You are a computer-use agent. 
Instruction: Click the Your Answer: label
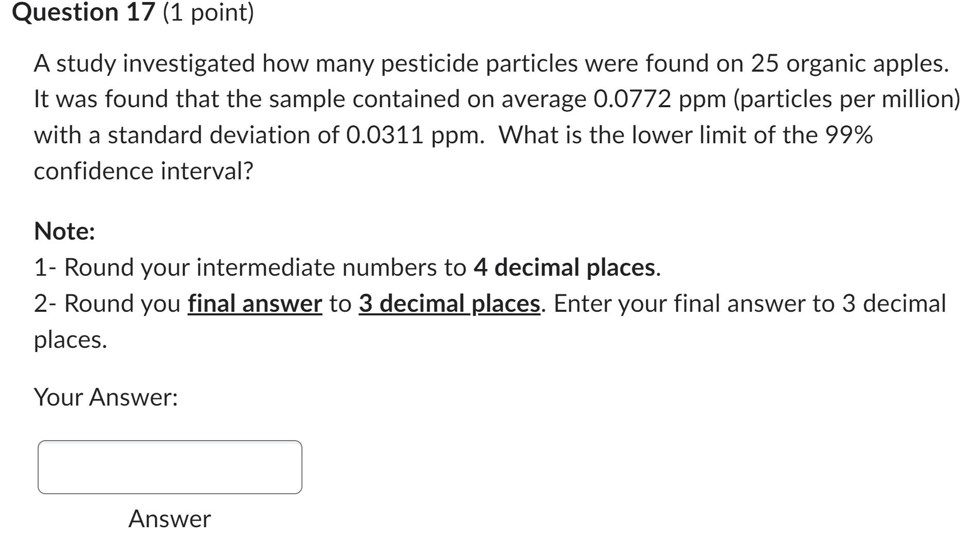tap(106, 397)
